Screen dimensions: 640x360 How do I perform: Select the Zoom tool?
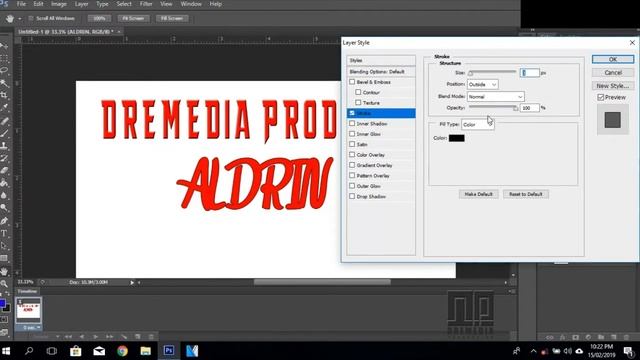point(4,283)
